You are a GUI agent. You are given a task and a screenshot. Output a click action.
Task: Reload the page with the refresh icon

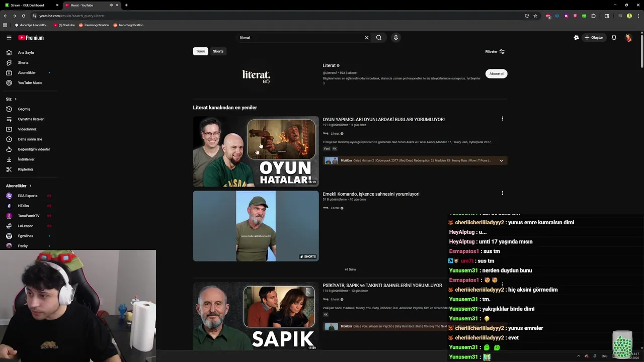(x=24, y=16)
